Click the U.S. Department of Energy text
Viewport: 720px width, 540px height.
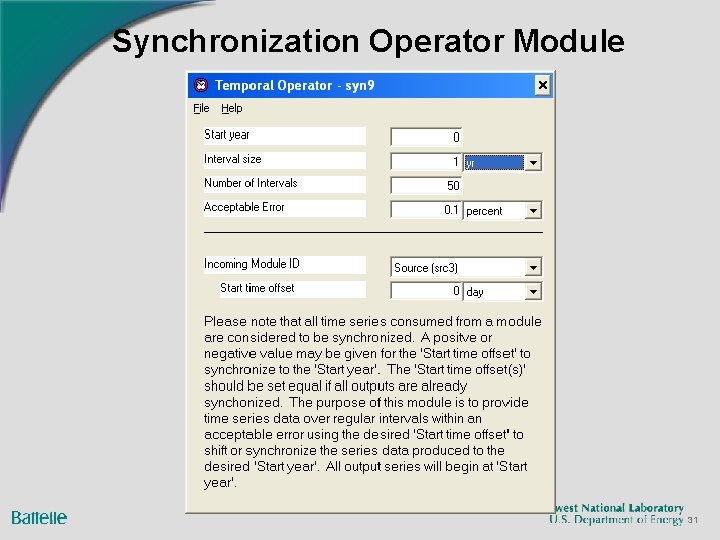click(x=616, y=519)
